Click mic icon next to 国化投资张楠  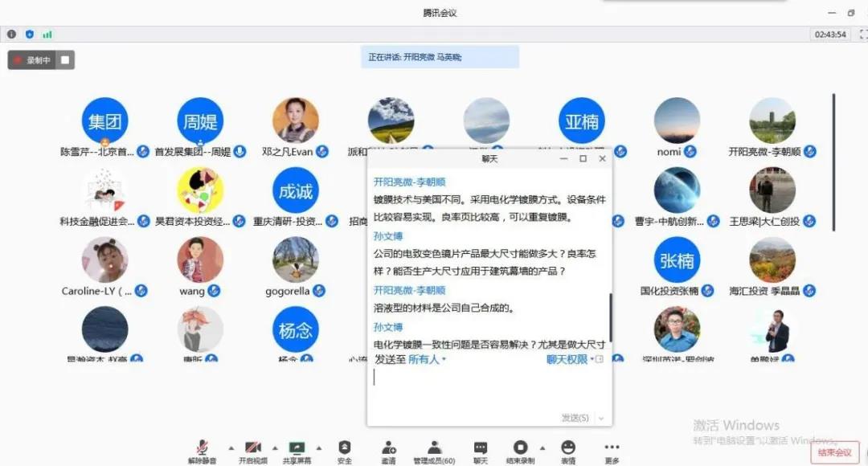coord(707,291)
